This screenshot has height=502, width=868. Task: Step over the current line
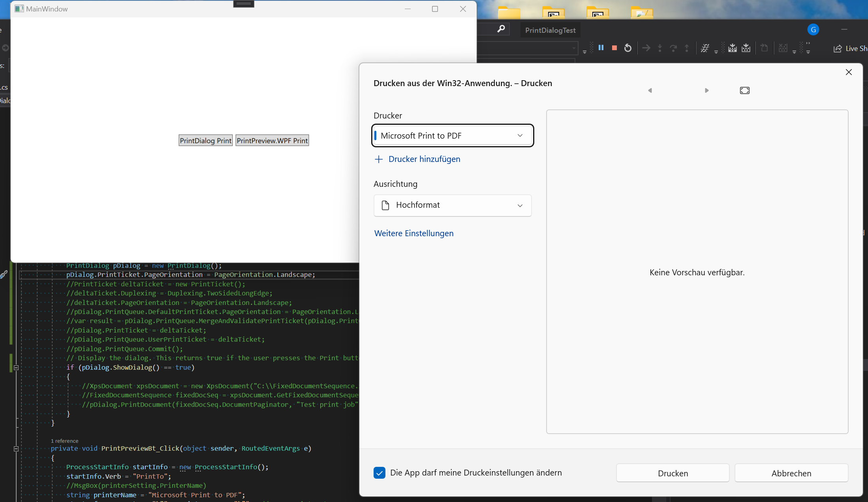point(673,48)
